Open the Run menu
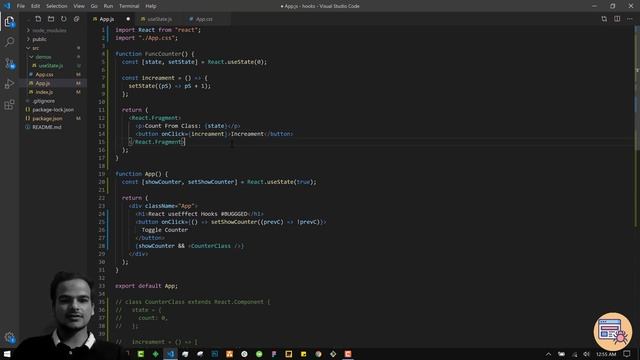The image size is (640, 360). [108, 6]
